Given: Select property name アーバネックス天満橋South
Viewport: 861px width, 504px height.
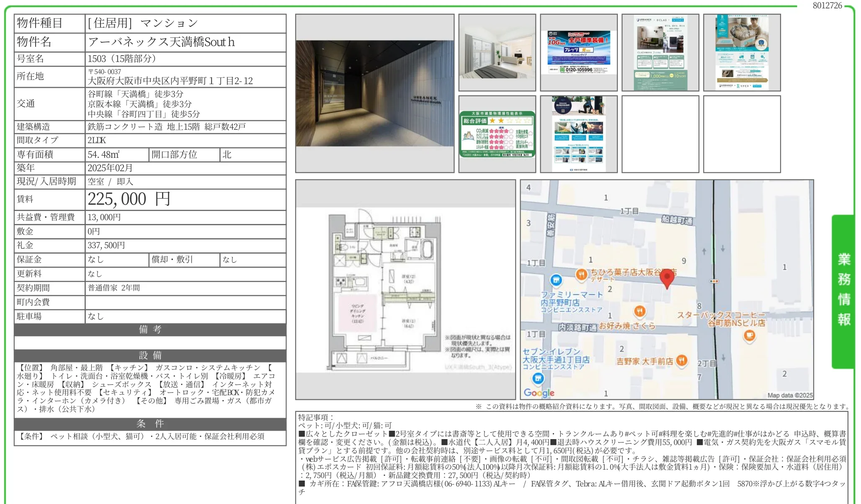Looking at the screenshot, I should coord(161,42).
